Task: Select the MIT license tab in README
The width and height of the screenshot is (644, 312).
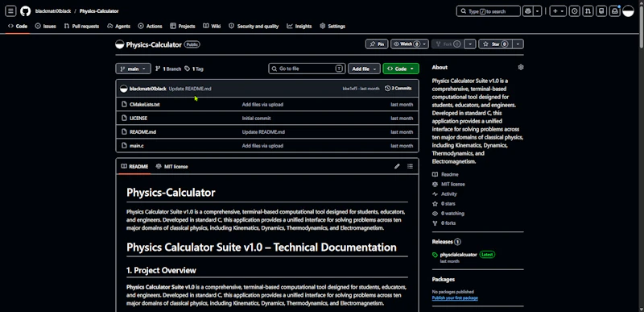Action: coord(171,167)
